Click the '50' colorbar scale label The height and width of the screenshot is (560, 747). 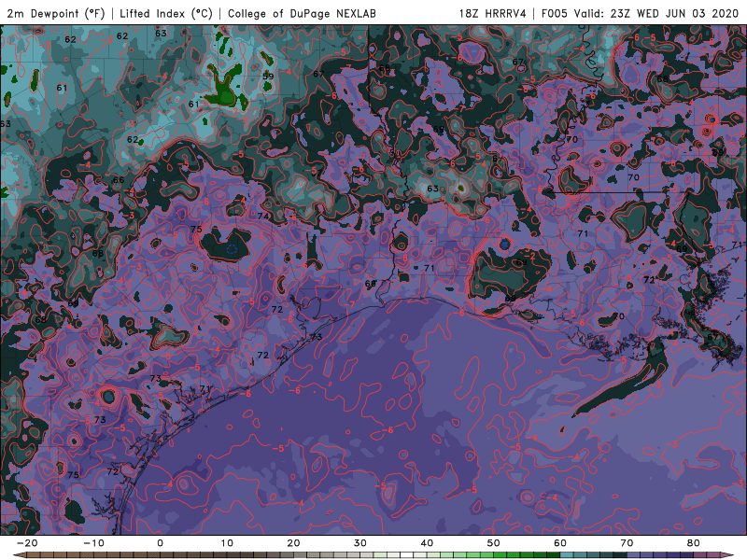[494, 543]
